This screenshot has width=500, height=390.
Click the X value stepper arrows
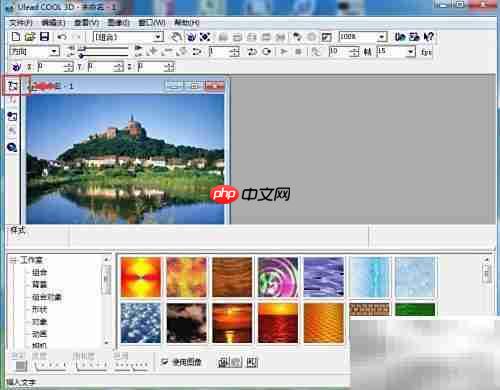(69, 67)
